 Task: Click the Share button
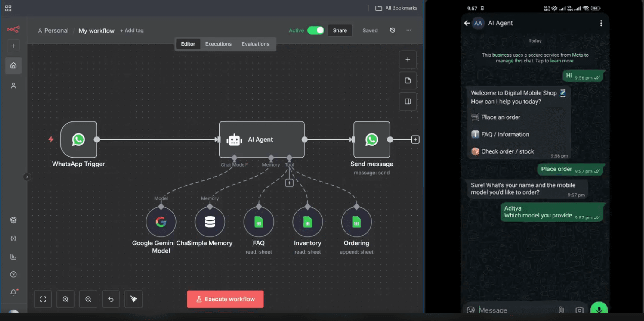[340, 30]
